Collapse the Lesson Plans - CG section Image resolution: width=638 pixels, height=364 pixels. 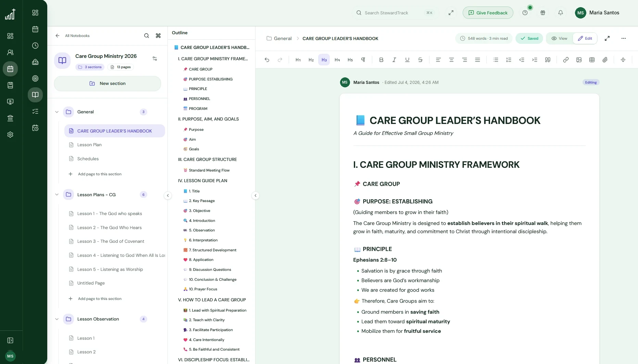click(57, 194)
